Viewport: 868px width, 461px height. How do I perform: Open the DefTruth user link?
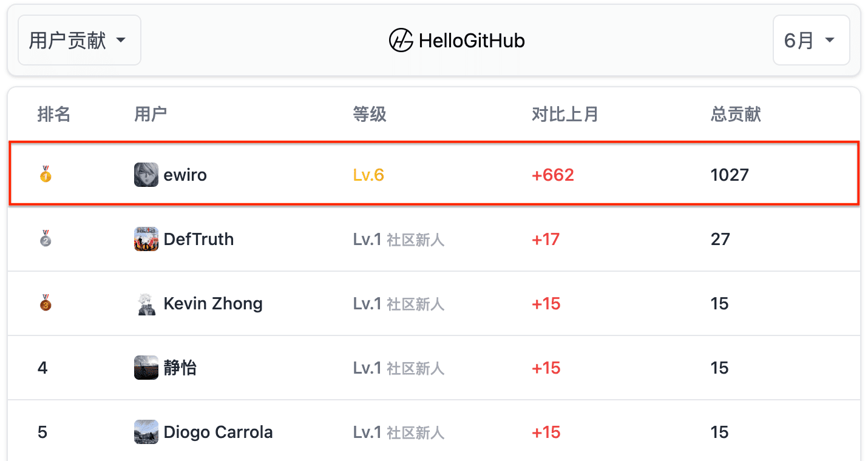click(x=198, y=239)
